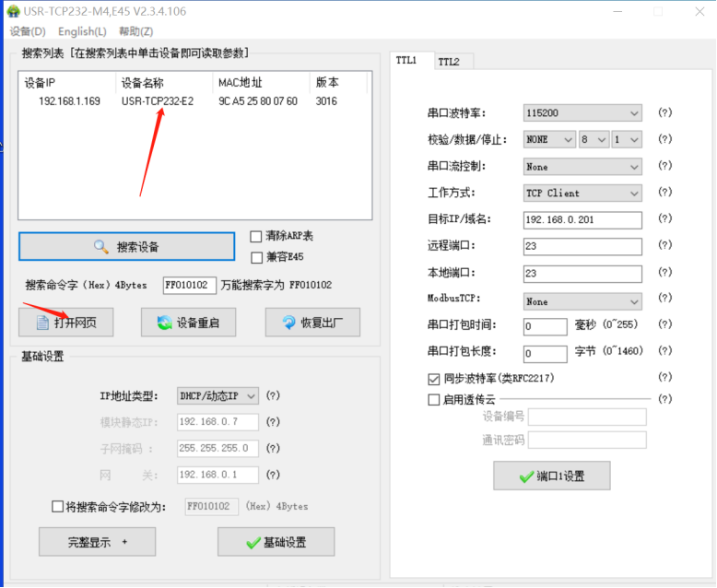The width and height of the screenshot is (717, 588).
Task: Click the help (?) icon beside 工作方式
Action: click(664, 193)
